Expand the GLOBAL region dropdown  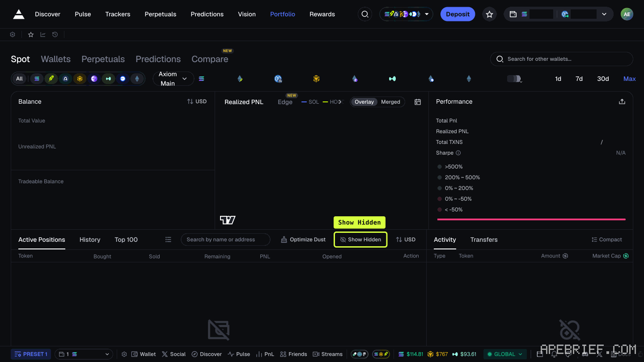505,354
